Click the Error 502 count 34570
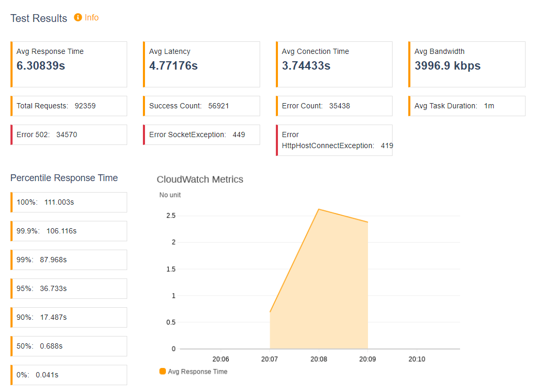The width and height of the screenshot is (536, 392). click(66, 135)
